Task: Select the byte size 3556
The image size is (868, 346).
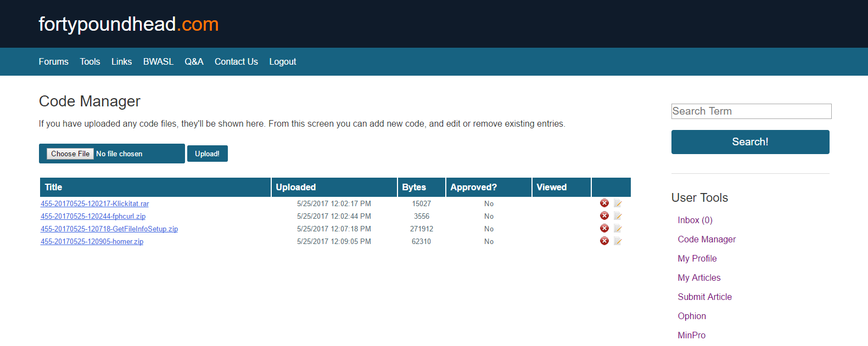Action: point(422,216)
